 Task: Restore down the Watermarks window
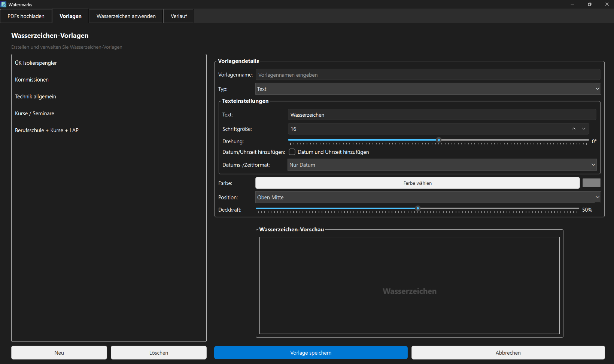[x=590, y=4]
